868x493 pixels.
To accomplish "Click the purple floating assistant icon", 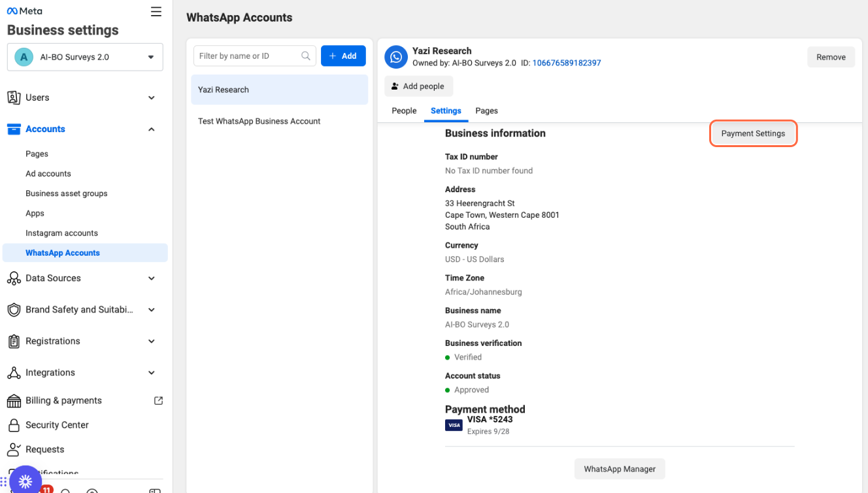I will [x=25, y=482].
